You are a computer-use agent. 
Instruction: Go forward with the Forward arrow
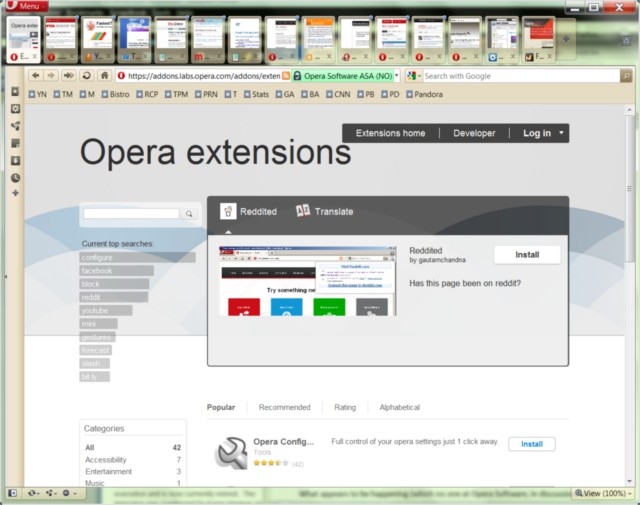pyautogui.click(x=51, y=76)
